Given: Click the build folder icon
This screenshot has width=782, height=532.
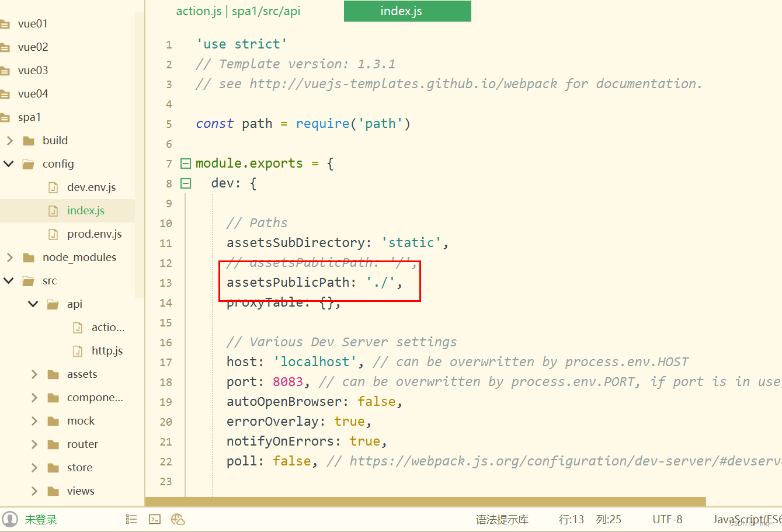Looking at the screenshot, I should point(29,141).
